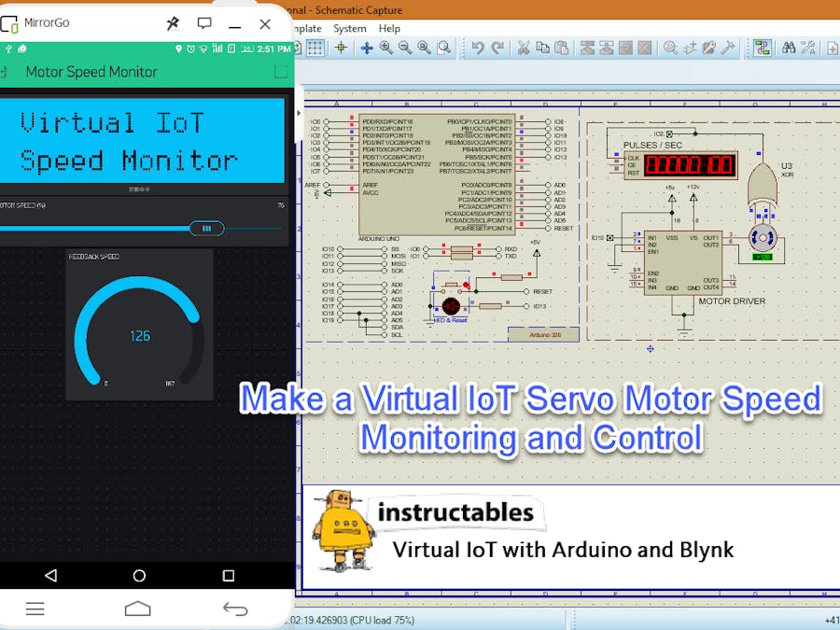Screen dimensions: 840x630
Task: Pin the MirrorGo window on top
Action: coord(173,23)
